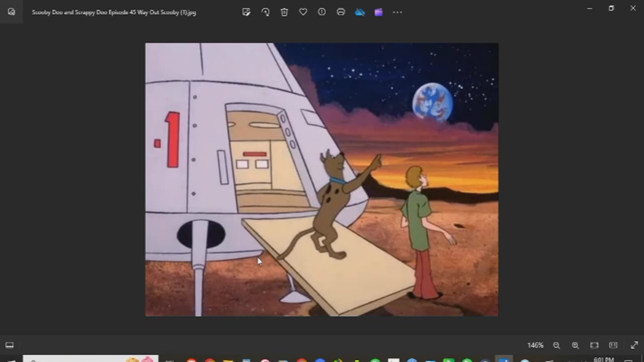Mark the image as favorite with the heart icon
Screen dimensions: 644x362
click(x=303, y=12)
